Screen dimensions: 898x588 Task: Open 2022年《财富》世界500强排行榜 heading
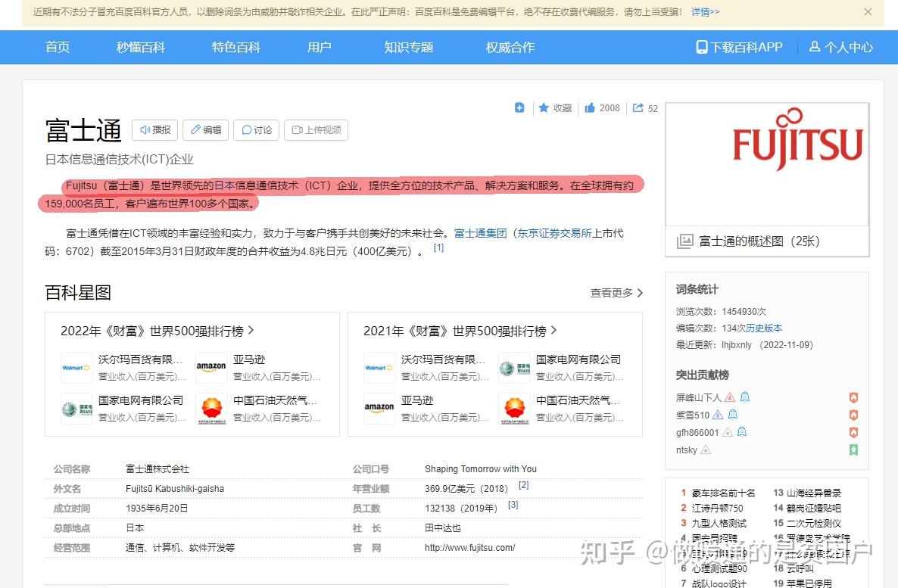pos(157,331)
